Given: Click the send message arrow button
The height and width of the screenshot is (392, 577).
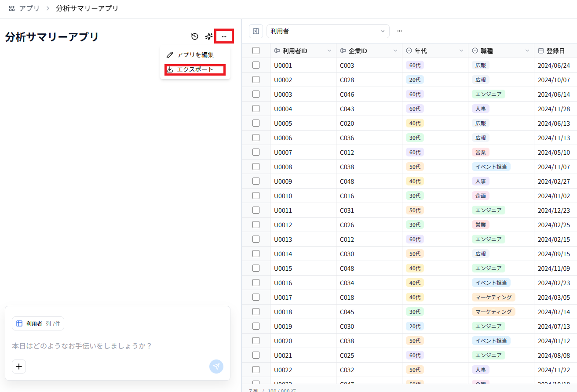Looking at the screenshot, I should coord(216,367).
